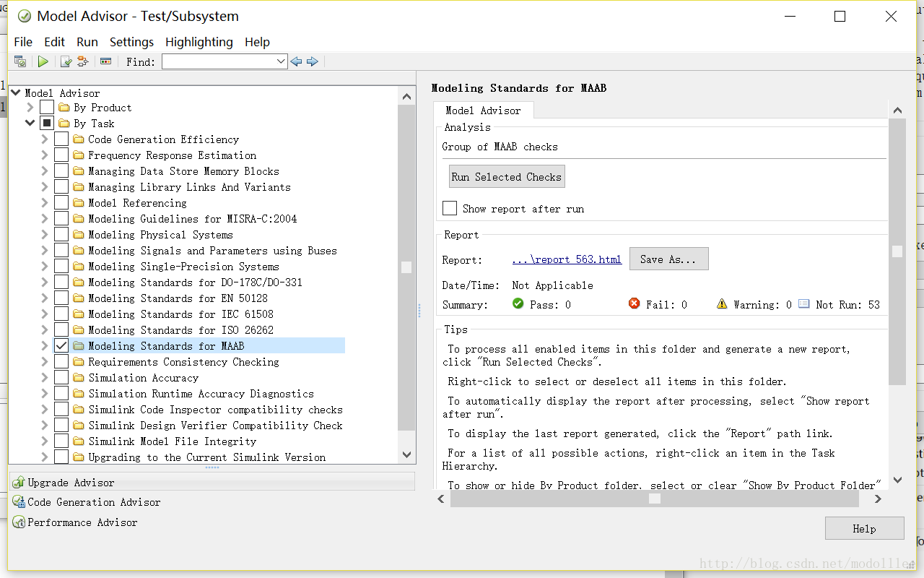Click the Find next right arrow
Image resolution: width=924 pixels, height=578 pixels.
coord(313,62)
